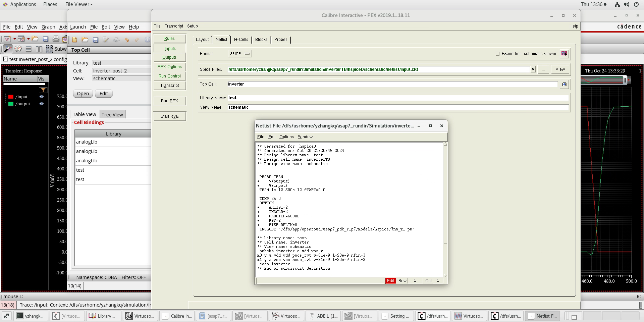Open the Graph menu in waveform window
This screenshot has height=322, width=644.
click(48, 27)
